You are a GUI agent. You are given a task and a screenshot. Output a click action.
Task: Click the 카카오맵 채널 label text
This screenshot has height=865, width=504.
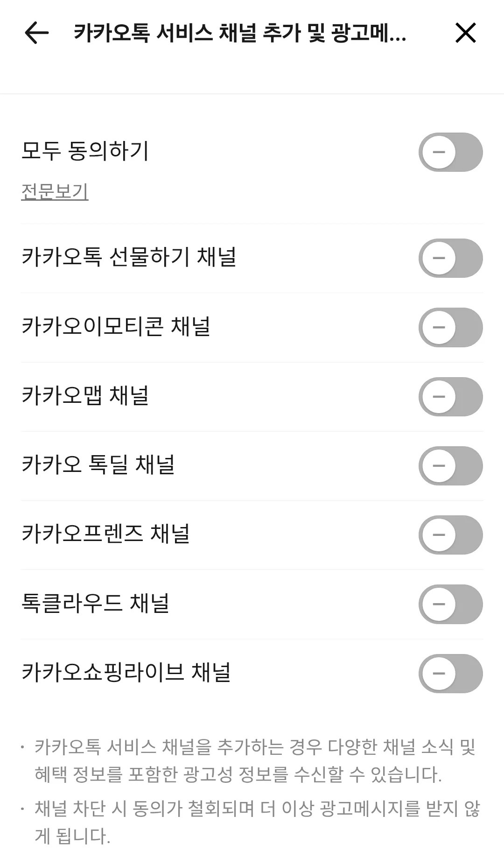(85, 396)
